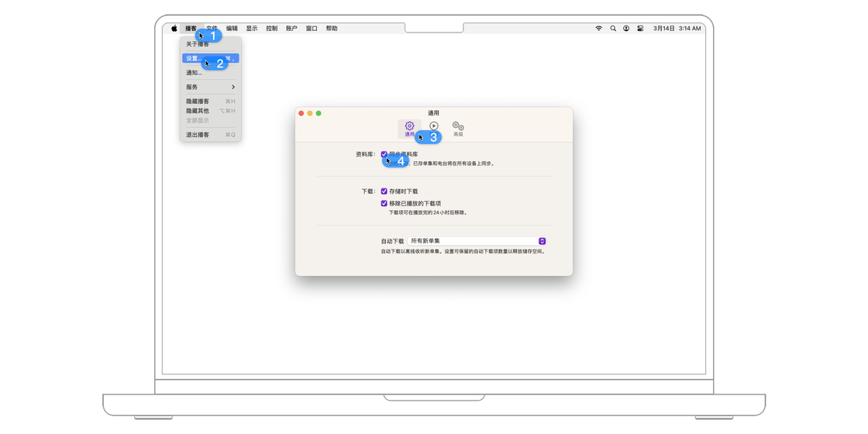
Task: Open the 通用 (General) gear tab
Action: click(409, 128)
